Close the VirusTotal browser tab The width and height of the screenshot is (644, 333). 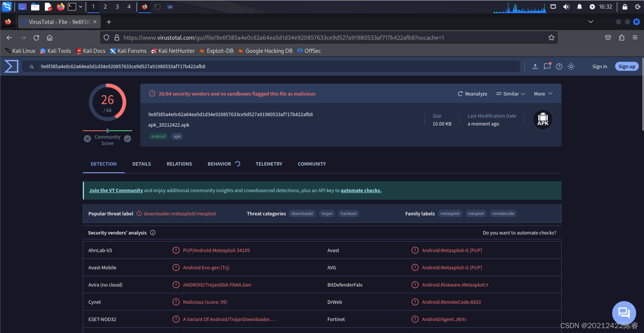[x=95, y=22]
